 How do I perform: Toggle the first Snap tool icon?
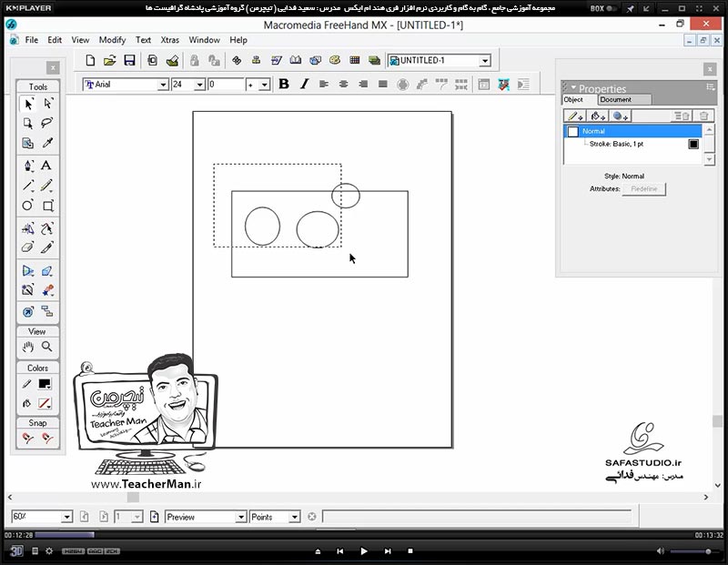(x=28, y=438)
